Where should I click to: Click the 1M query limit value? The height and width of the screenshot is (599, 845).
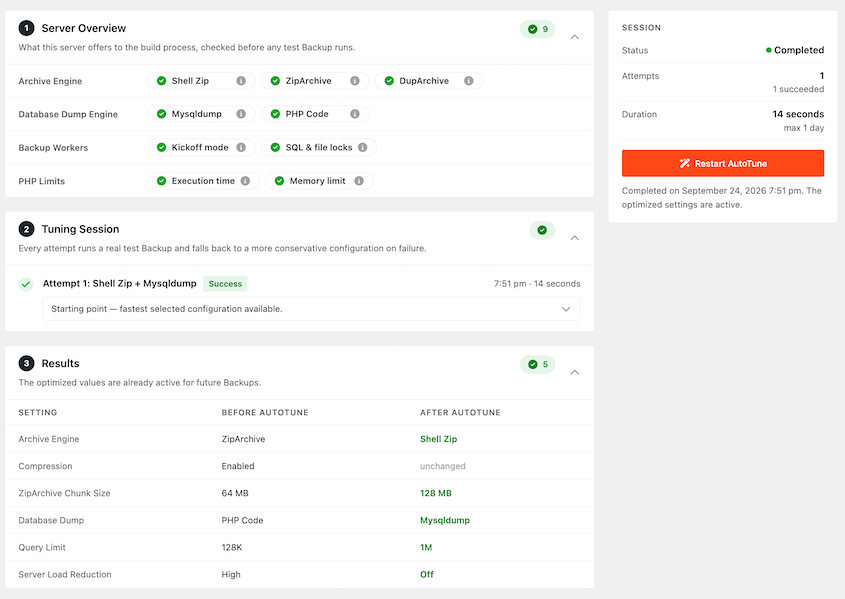tap(426, 547)
